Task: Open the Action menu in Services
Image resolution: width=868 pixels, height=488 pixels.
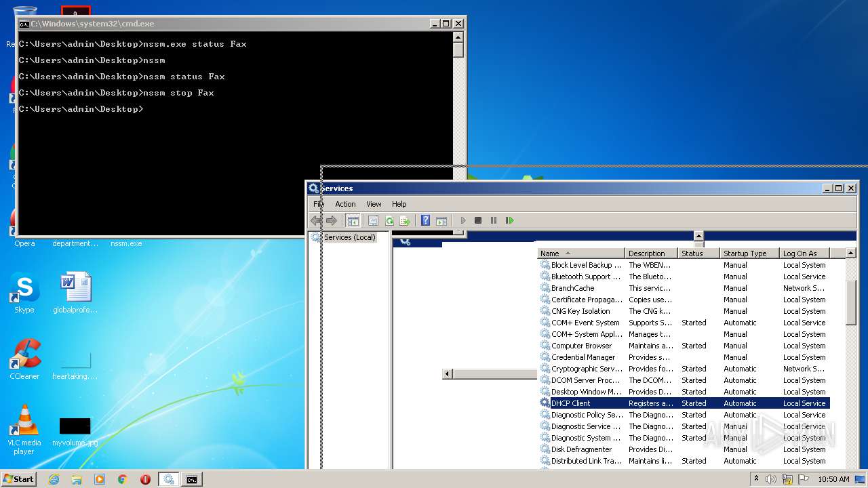Action: click(x=345, y=204)
